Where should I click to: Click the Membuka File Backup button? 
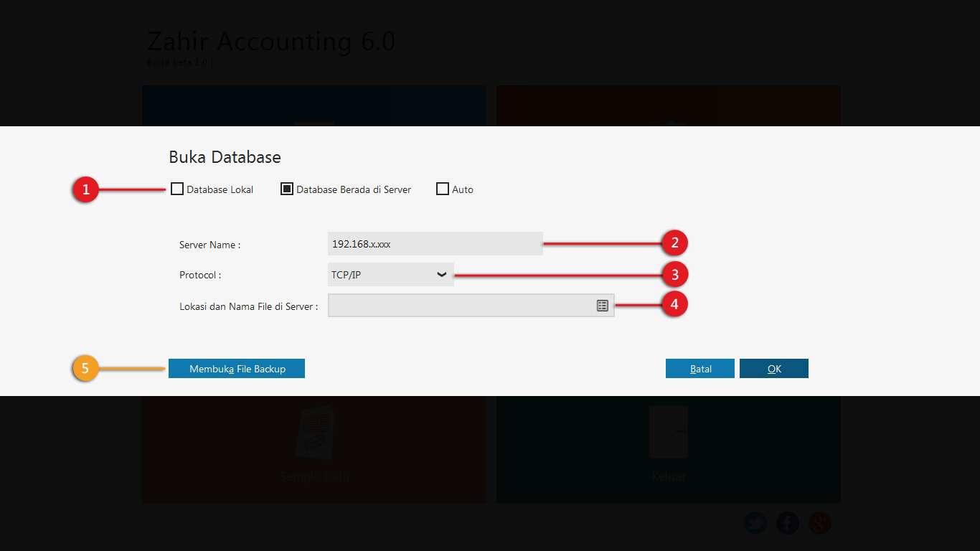click(237, 369)
